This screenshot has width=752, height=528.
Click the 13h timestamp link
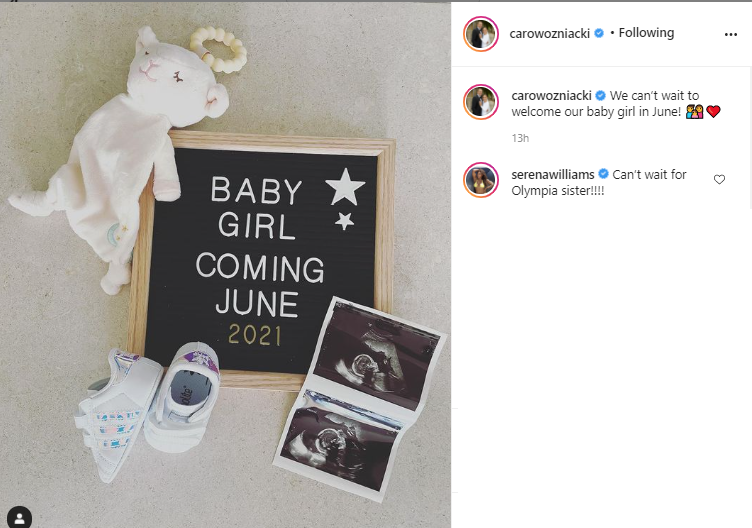click(x=520, y=138)
